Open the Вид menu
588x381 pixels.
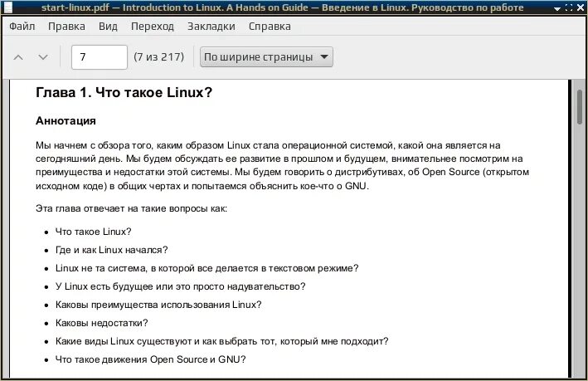(108, 27)
